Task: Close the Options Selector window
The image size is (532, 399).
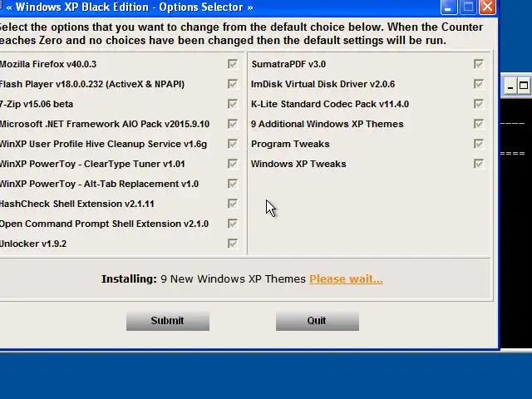Action: pyautogui.click(x=487, y=7)
